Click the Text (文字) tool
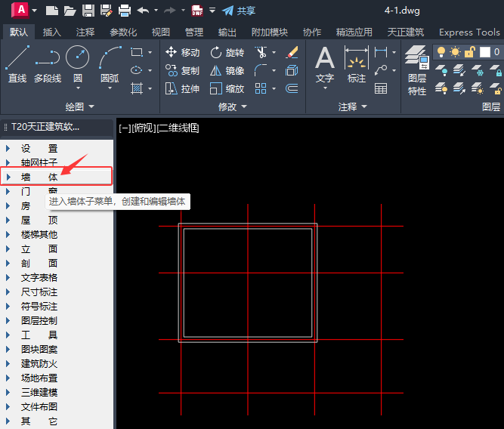The height and width of the screenshot is (429, 504). click(325, 64)
